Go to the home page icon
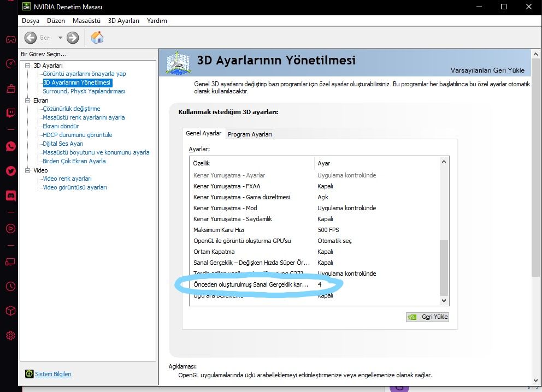This screenshot has height=392, width=542. click(x=97, y=37)
